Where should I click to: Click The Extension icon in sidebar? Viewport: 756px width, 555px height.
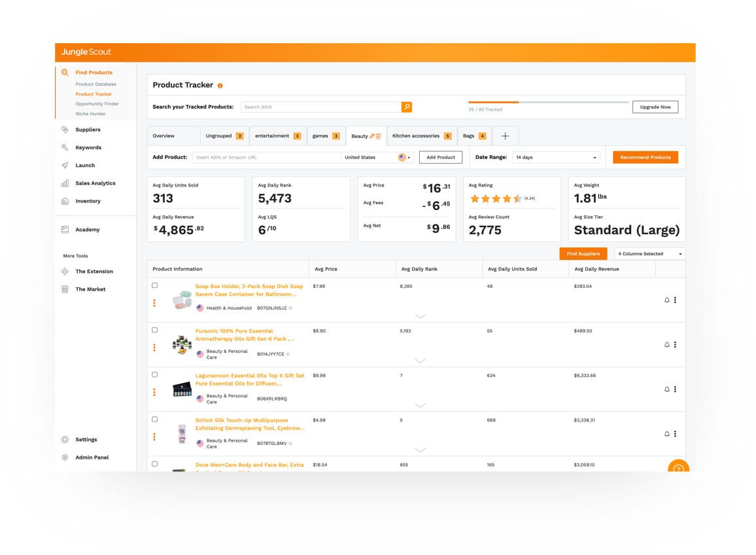click(x=65, y=271)
